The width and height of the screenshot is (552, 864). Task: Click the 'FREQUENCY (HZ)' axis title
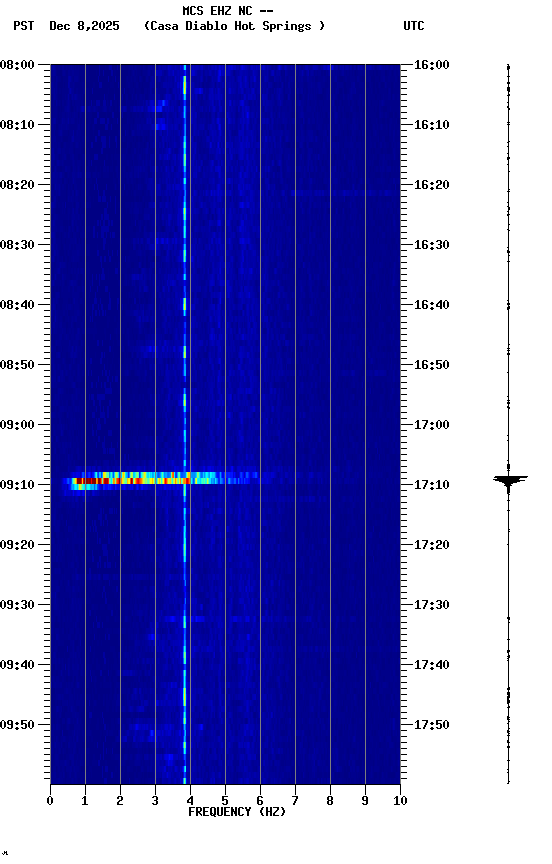(x=237, y=812)
